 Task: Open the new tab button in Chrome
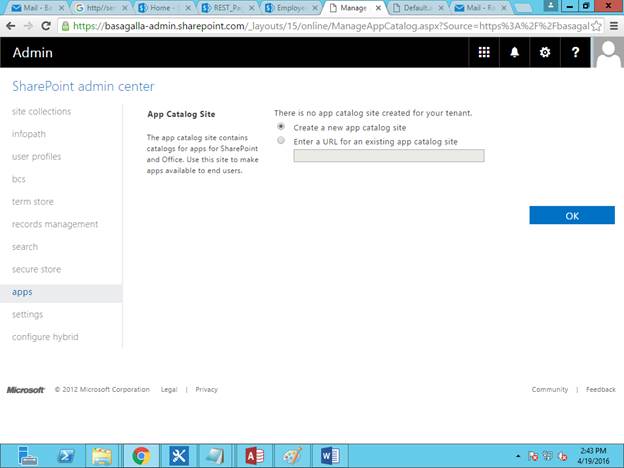[524, 8]
